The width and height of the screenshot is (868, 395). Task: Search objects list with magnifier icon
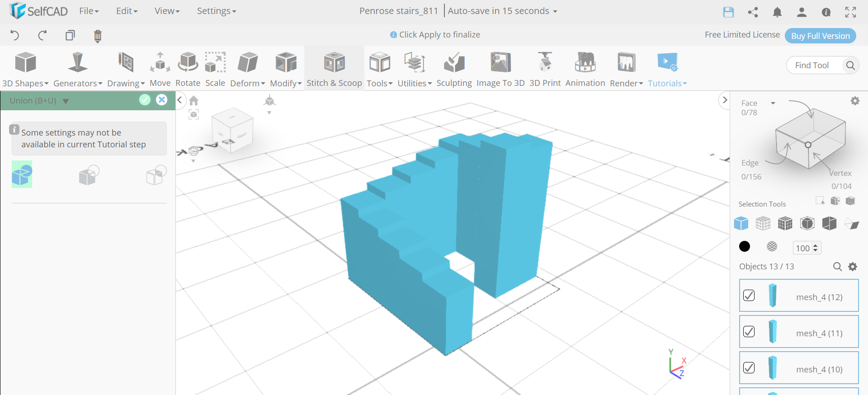tap(837, 267)
